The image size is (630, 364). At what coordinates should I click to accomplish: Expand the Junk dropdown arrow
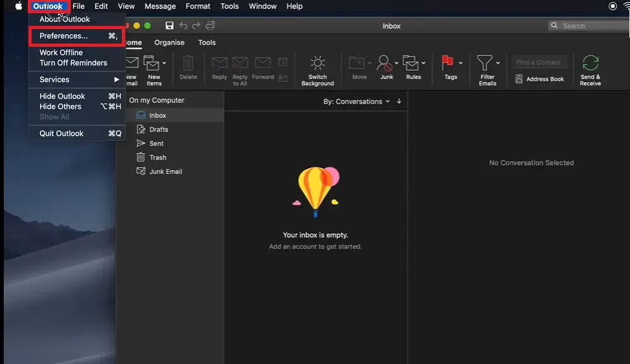tap(396, 63)
